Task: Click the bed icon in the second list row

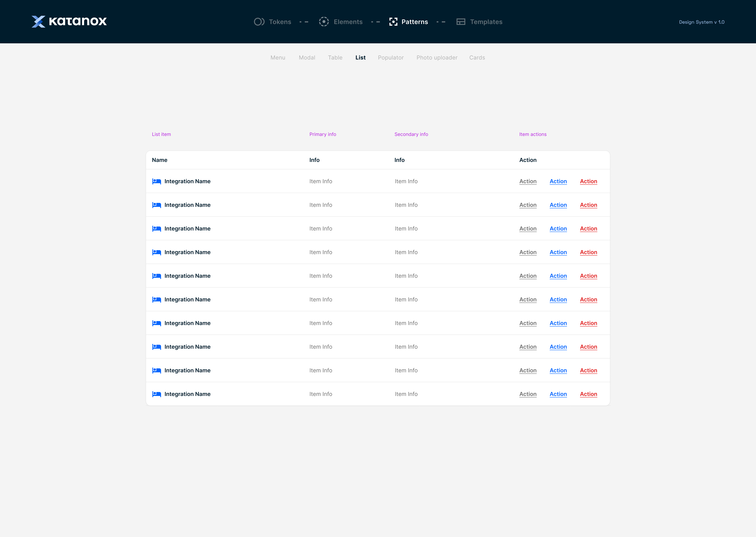Action: tap(157, 205)
